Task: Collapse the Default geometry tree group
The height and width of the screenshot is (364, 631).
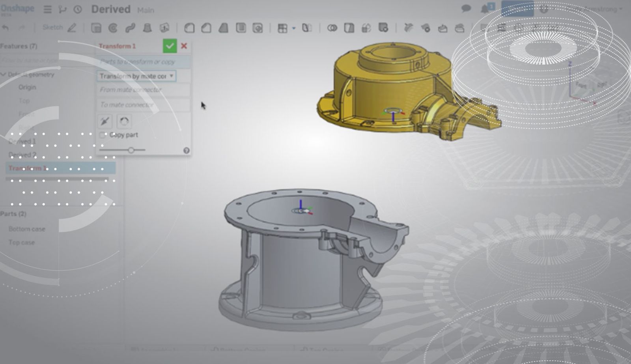Action: click(4, 75)
